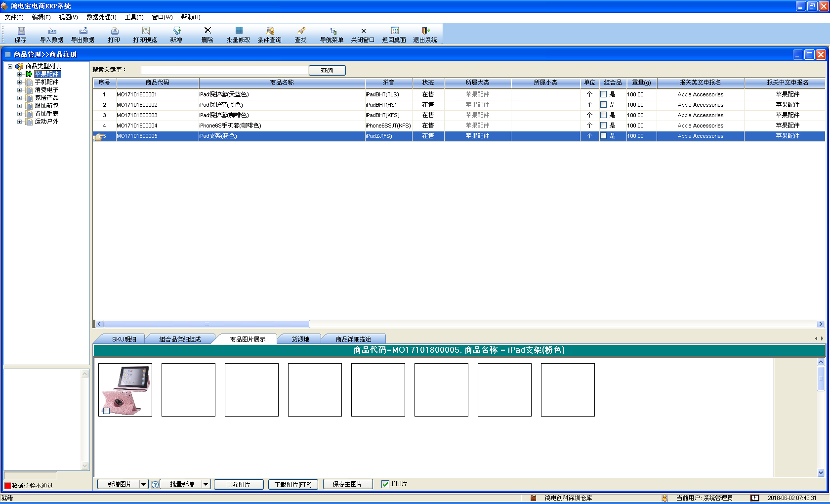Click the 搜索关键字 input field
The width and height of the screenshot is (830, 504).
pyautogui.click(x=224, y=71)
